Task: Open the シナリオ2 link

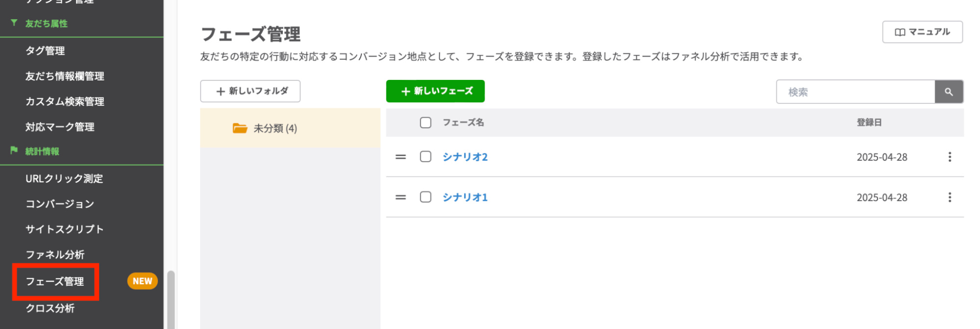Action: (464, 157)
